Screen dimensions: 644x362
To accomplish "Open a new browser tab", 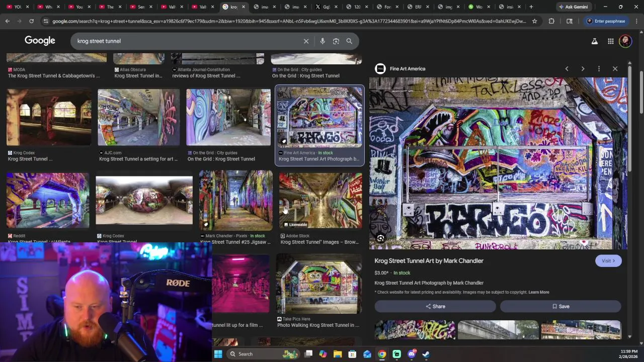I will 531,7.
